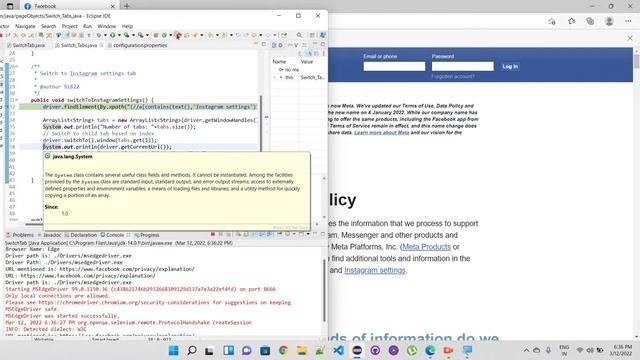The image size is (640, 360).
Task: Click the green Run button in toolbar
Action: [x=113, y=36]
